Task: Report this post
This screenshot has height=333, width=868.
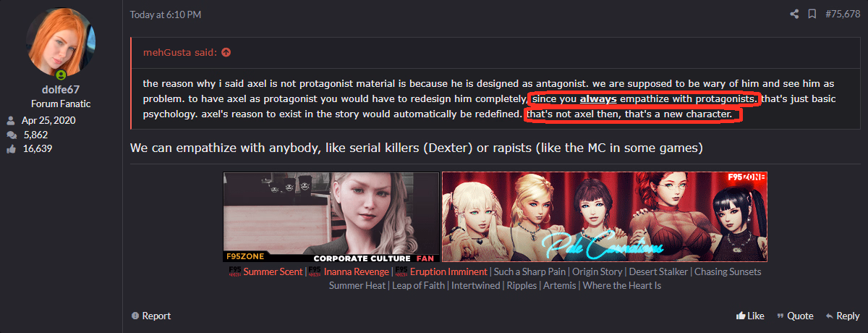Action: 151,316
